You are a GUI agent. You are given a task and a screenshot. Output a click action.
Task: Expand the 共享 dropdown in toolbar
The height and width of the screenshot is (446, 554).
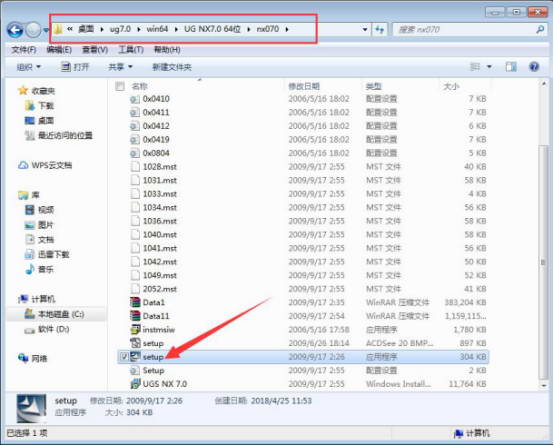pos(120,67)
